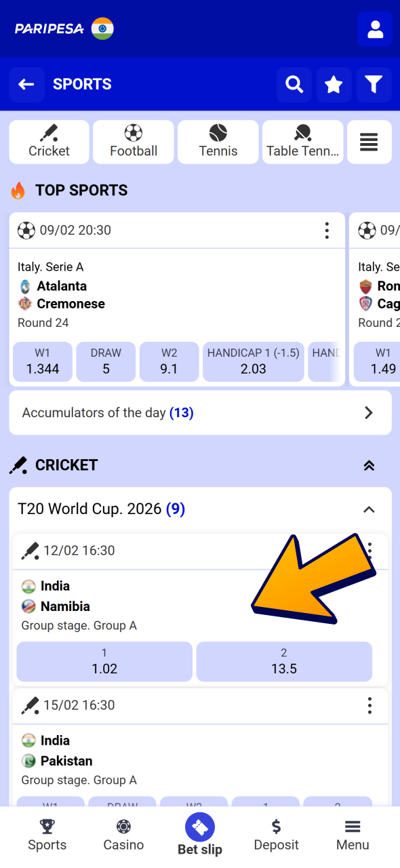Viewport: 400px width, 868px height.
Task: Pick odds 13.5 on Namibia to win
Action: click(284, 660)
